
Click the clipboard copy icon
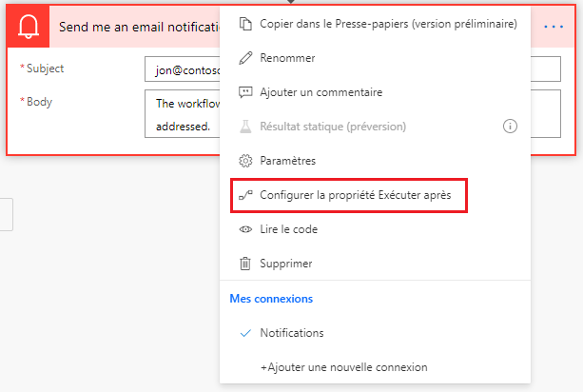click(245, 23)
